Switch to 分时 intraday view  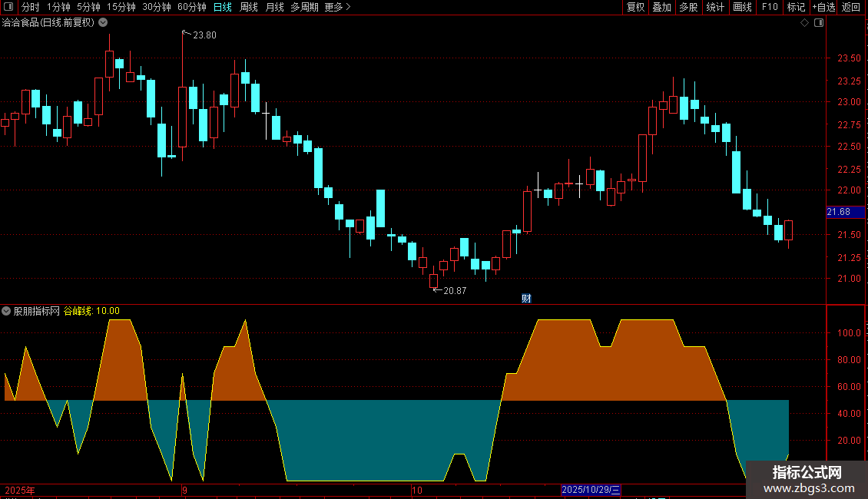pyautogui.click(x=31, y=7)
